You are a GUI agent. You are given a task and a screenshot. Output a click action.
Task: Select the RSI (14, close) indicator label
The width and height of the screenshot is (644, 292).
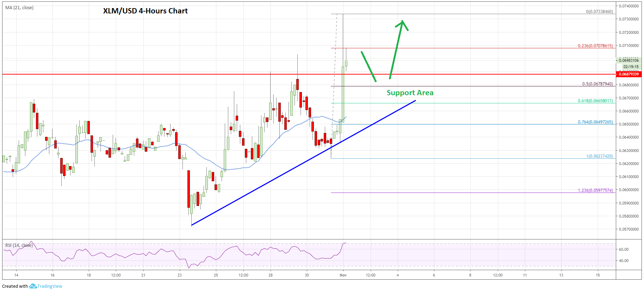19,245
